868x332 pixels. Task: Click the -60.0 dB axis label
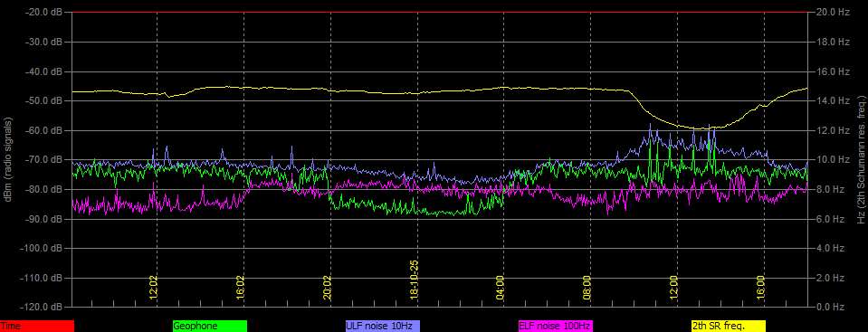(44, 130)
